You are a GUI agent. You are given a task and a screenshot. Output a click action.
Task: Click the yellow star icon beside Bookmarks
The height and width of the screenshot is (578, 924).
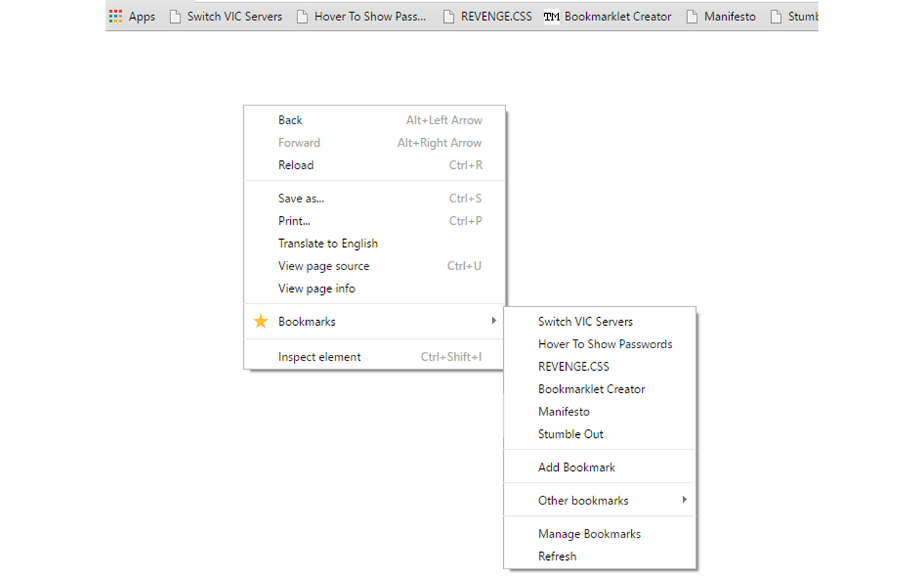click(x=261, y=322)
